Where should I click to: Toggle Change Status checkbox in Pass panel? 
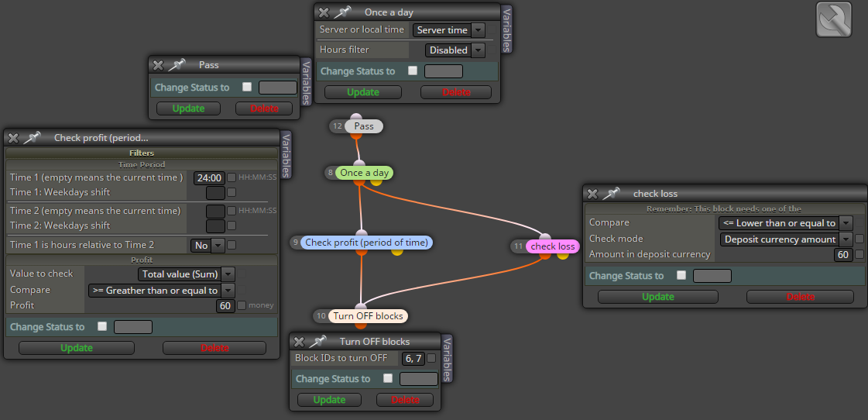coord(247,87)
